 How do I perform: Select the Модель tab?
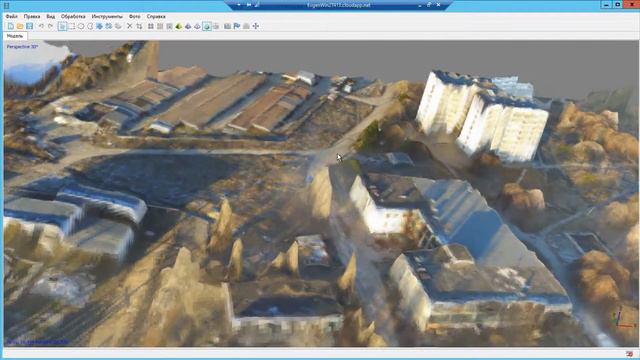(x=15, y=36)
